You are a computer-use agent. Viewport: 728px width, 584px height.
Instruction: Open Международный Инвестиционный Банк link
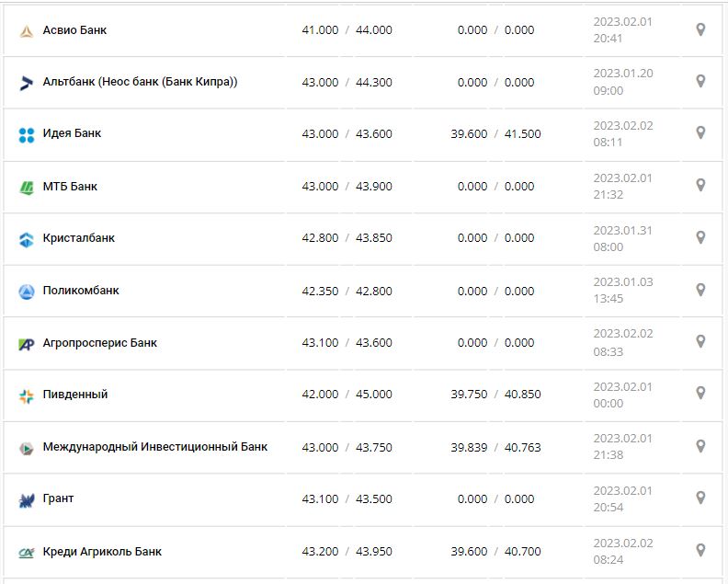155,447
